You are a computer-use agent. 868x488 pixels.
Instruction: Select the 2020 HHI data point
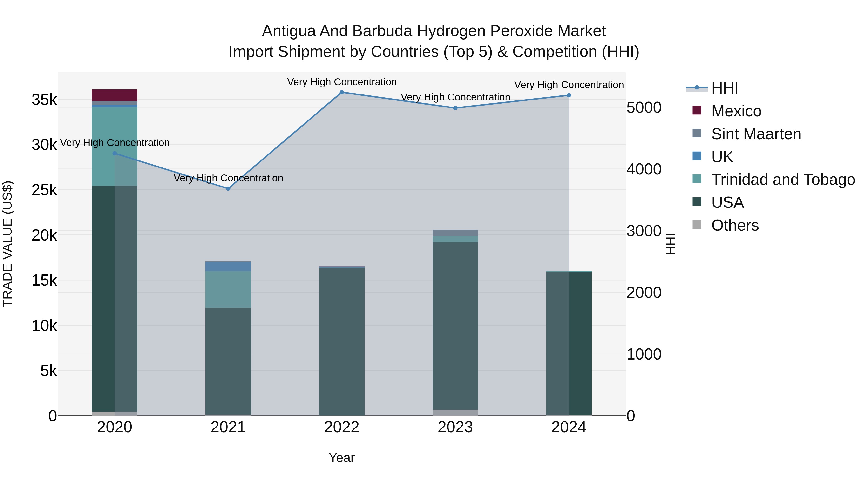(x=115, y=153)
